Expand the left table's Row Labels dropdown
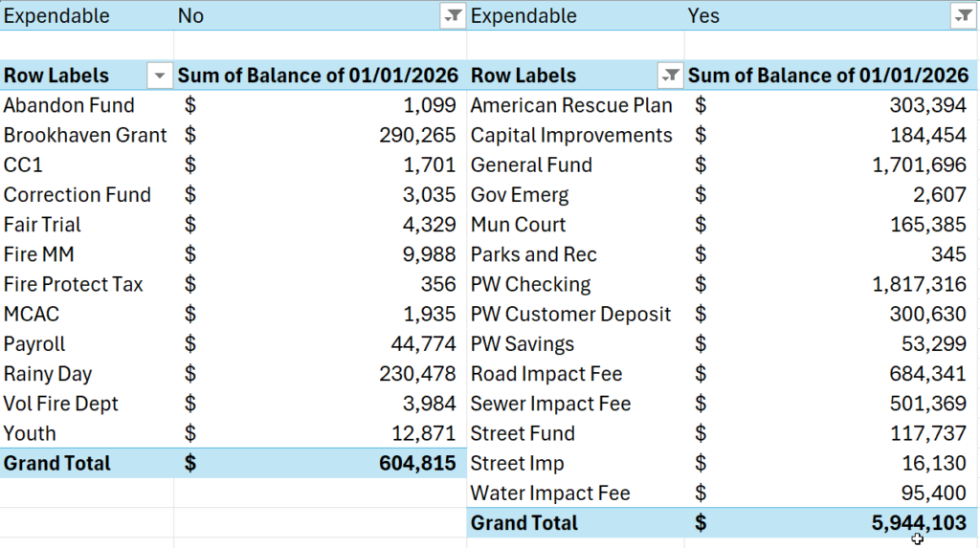 click(x=159, y=76)
